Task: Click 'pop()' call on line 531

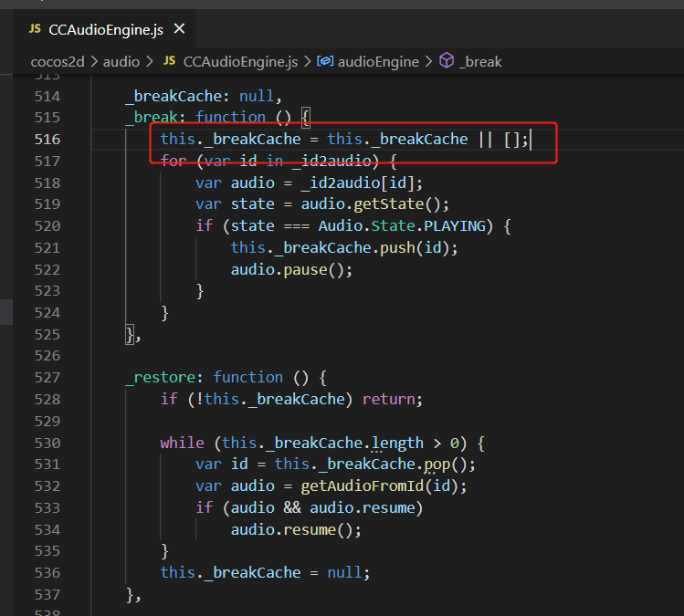Action: pyautogui.click(x=446, y=465)
